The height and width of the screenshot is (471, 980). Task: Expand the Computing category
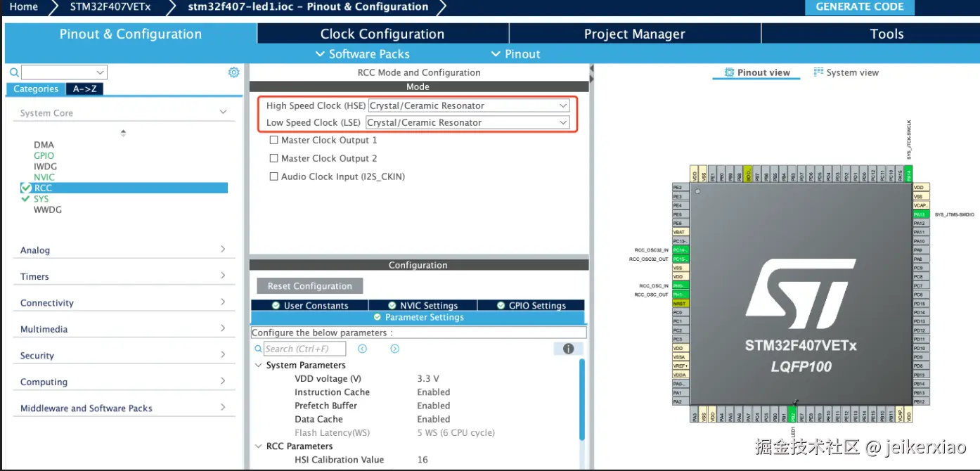coord(223,381)
